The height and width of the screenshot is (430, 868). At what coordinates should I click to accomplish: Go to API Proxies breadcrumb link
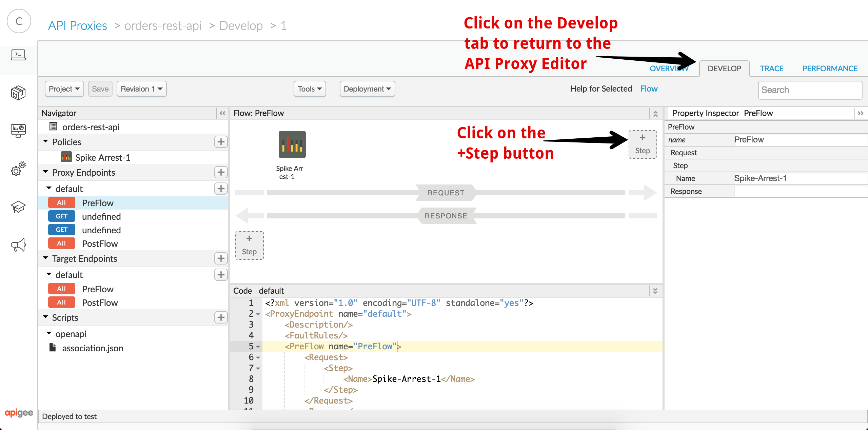tap(78, 25)
